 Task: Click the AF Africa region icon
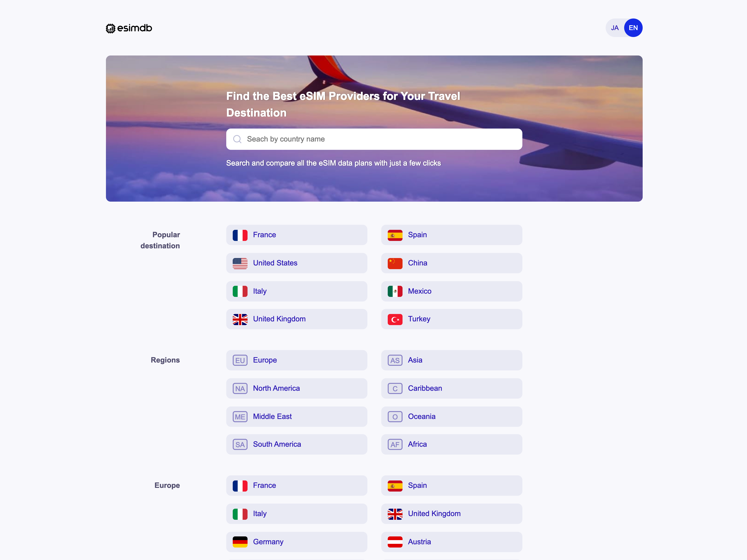click(395, 445)
